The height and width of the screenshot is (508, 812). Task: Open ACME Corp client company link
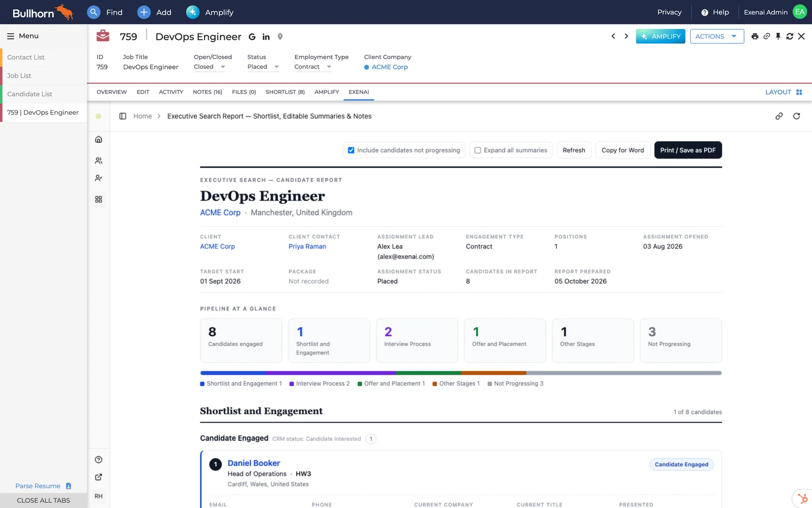point(390,67)
